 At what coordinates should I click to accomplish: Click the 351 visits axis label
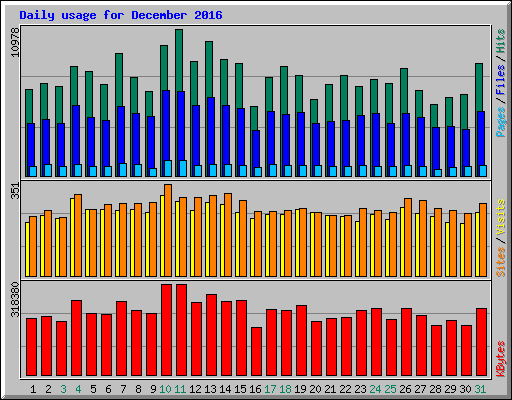click(15, 191)
